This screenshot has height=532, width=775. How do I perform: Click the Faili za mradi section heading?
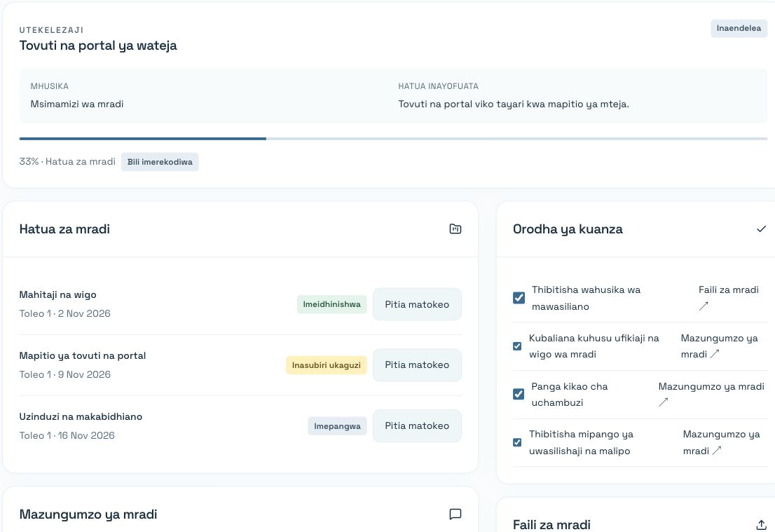[551, 524]
